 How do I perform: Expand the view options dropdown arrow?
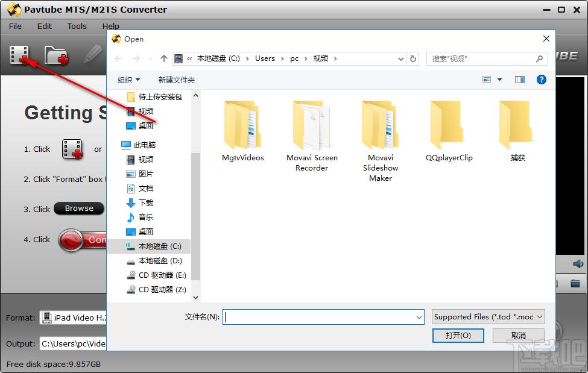pos(499,80)
